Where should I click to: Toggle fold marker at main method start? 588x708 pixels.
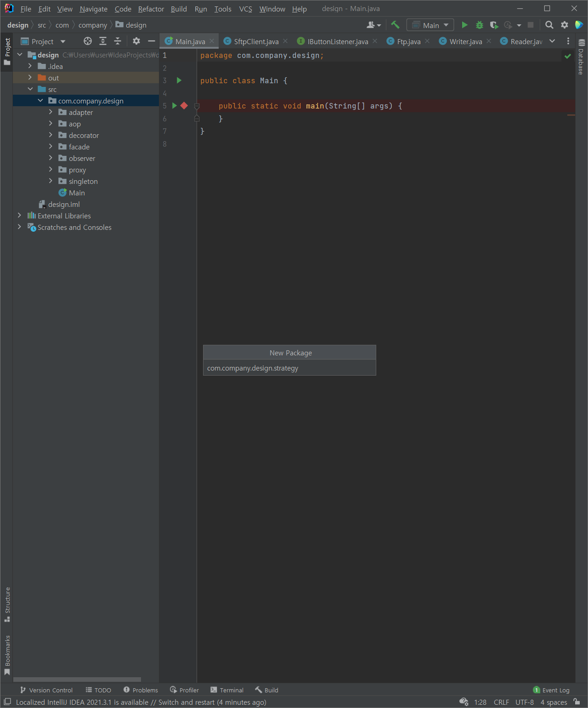pyautogui.click(x=197, y=106)
